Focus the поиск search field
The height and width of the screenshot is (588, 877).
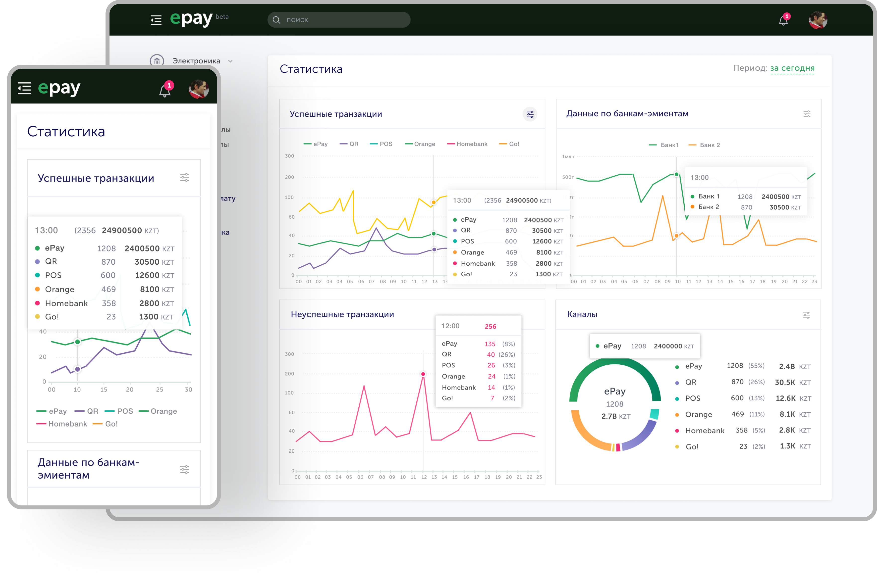(339, 20)
